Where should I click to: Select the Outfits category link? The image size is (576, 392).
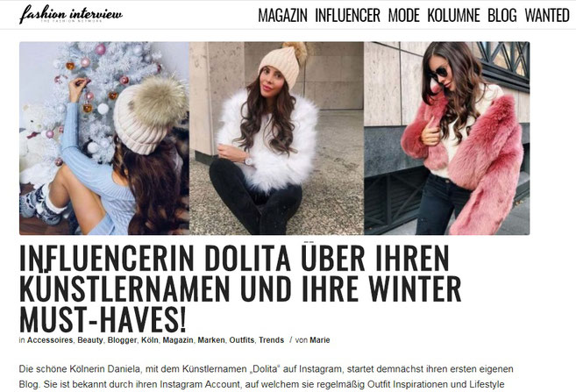(x=242, y=340)
